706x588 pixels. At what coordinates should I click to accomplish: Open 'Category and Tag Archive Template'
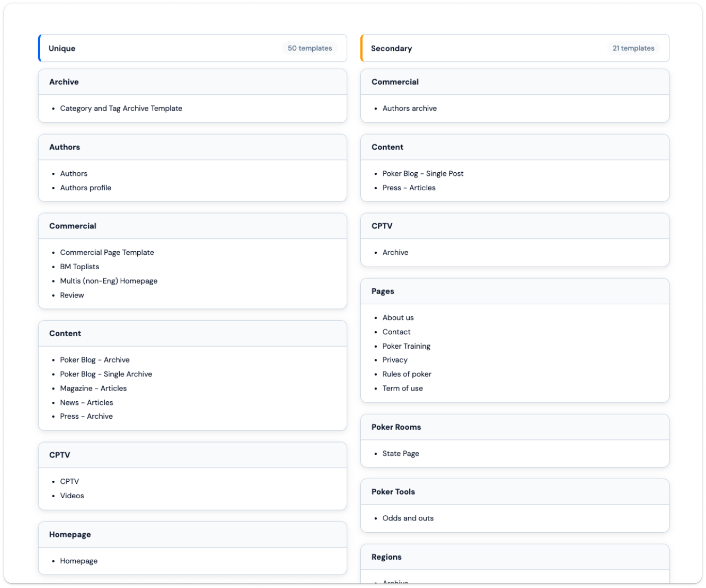121,108
